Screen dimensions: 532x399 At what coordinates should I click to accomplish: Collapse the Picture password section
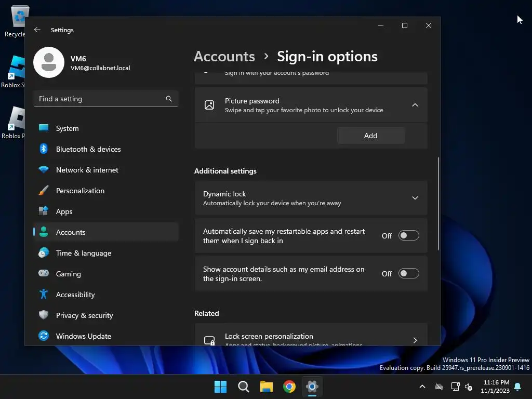[x=415, y=105]
